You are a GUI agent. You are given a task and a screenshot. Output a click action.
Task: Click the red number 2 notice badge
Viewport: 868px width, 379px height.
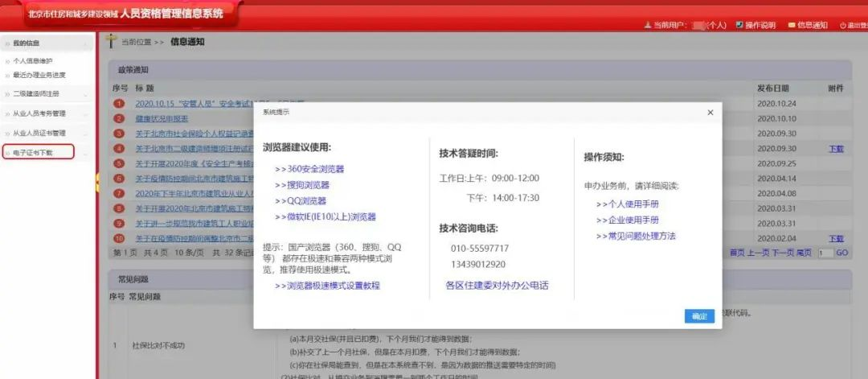point(119,118)
